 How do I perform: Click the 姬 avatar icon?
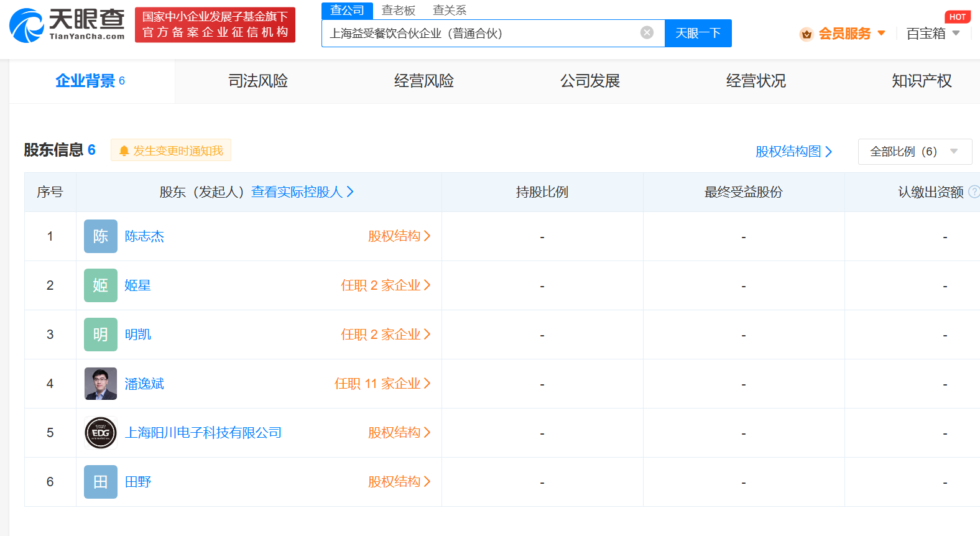[101, 285]
